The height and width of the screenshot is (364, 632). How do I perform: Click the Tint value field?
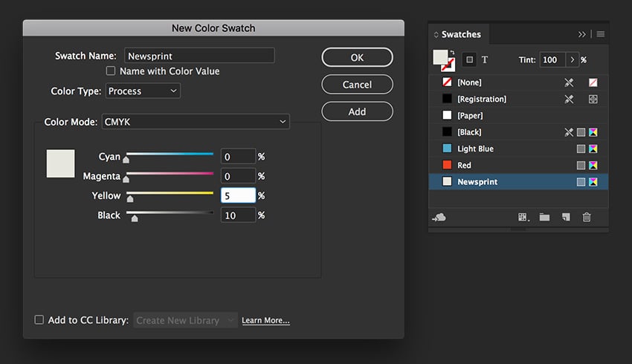tap(552, 59)
